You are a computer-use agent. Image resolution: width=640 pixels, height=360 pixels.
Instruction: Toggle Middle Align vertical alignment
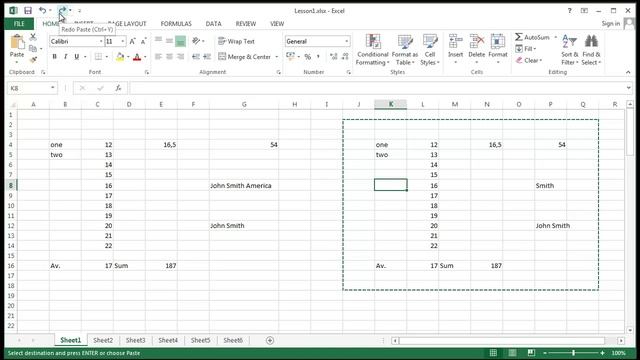(169, 41)
